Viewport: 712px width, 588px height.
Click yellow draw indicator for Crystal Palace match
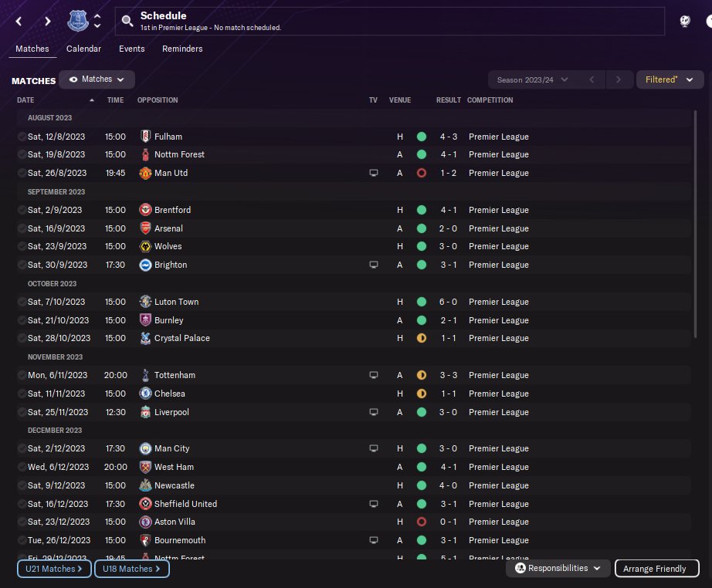pyautogui.click(x=422, y=338)
